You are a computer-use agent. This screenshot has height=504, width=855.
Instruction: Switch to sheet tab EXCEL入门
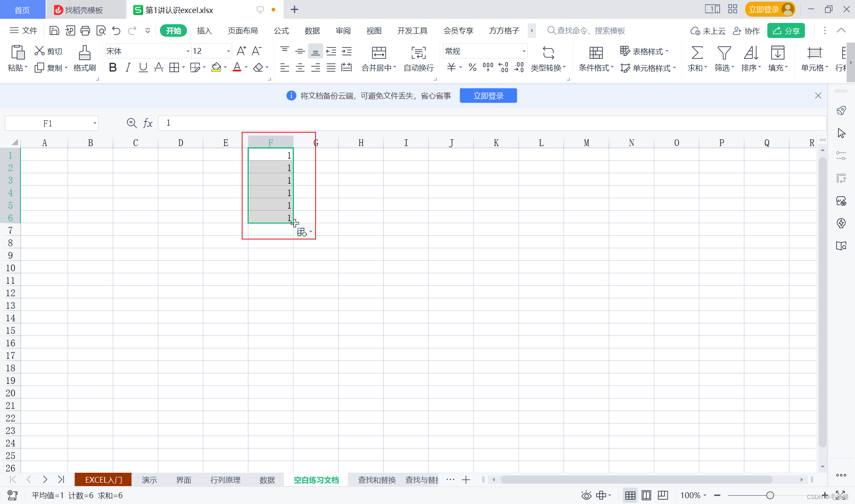103,480
